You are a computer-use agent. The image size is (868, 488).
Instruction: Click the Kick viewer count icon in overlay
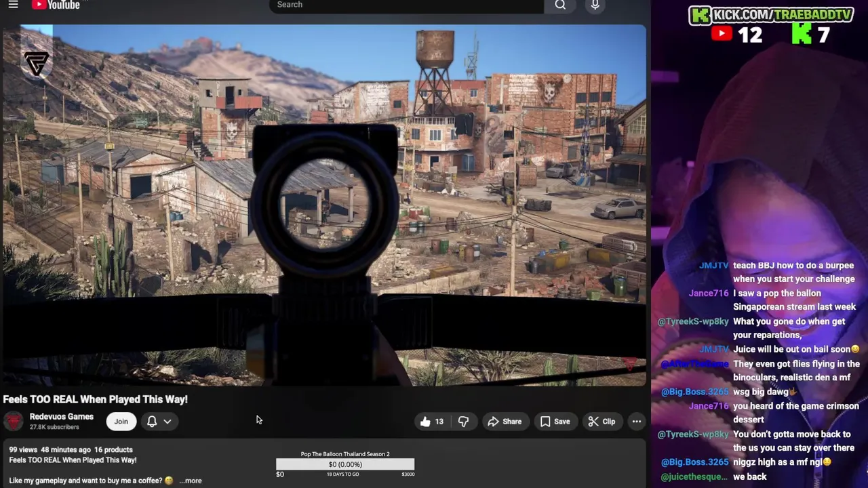(802, 34)
